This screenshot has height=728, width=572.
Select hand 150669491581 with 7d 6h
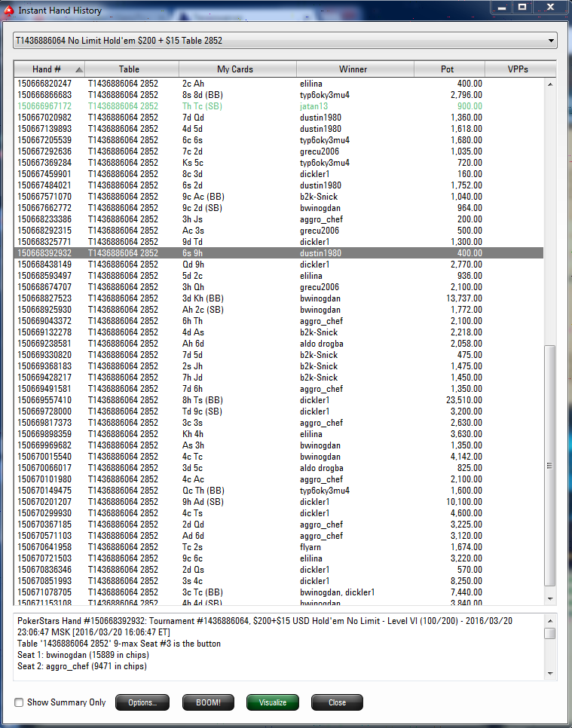(x=279, y=389)
